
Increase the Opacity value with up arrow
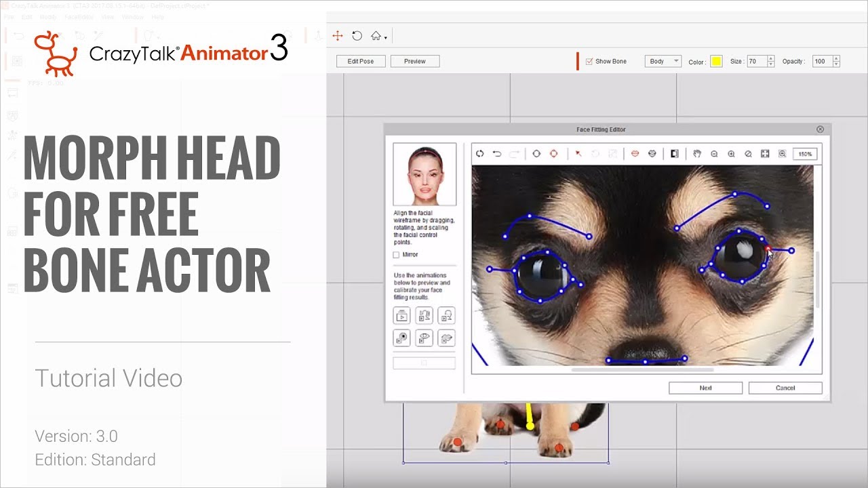click(837, 58)
